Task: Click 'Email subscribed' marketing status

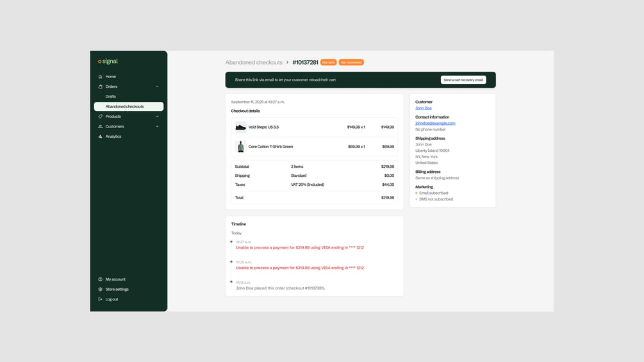Action: (434, 193)
